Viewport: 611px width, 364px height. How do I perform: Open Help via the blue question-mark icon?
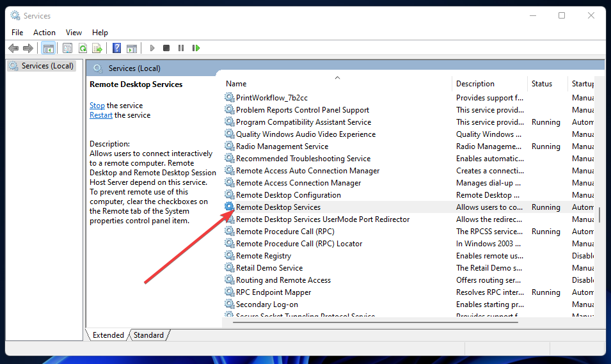click(x=116, y=48)
